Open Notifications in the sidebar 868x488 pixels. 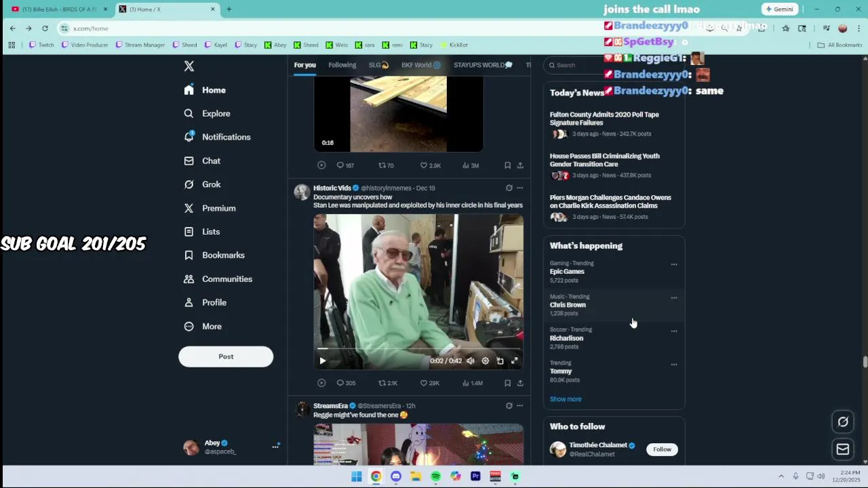click(x=217, y=137)
